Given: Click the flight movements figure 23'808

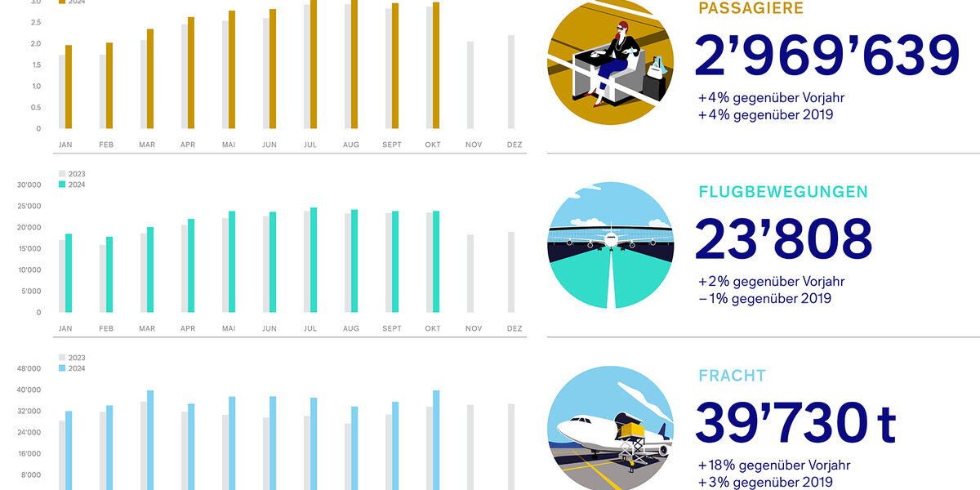Looking at the screenshot, I should (x=784, y=239).
